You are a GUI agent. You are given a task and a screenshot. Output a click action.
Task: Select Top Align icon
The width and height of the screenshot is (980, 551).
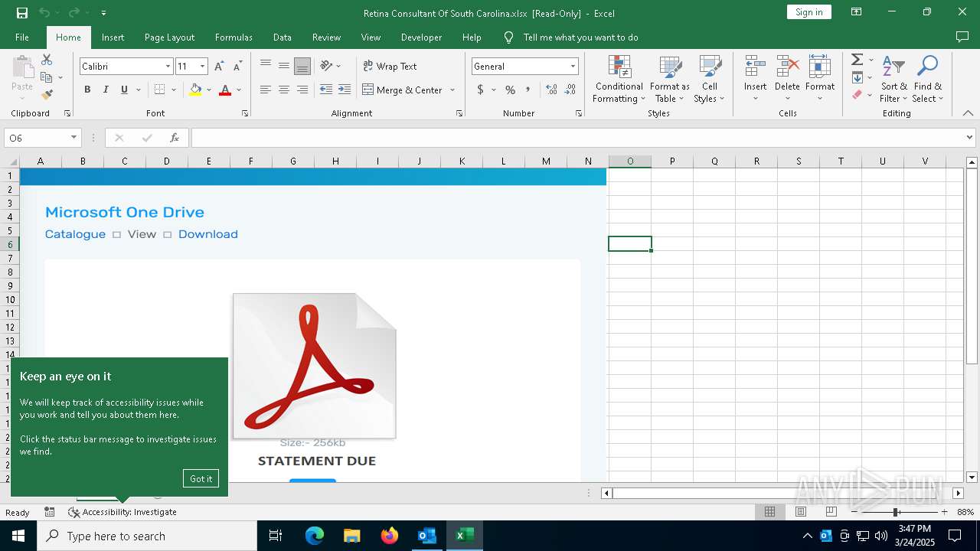(x=266, y=66)
